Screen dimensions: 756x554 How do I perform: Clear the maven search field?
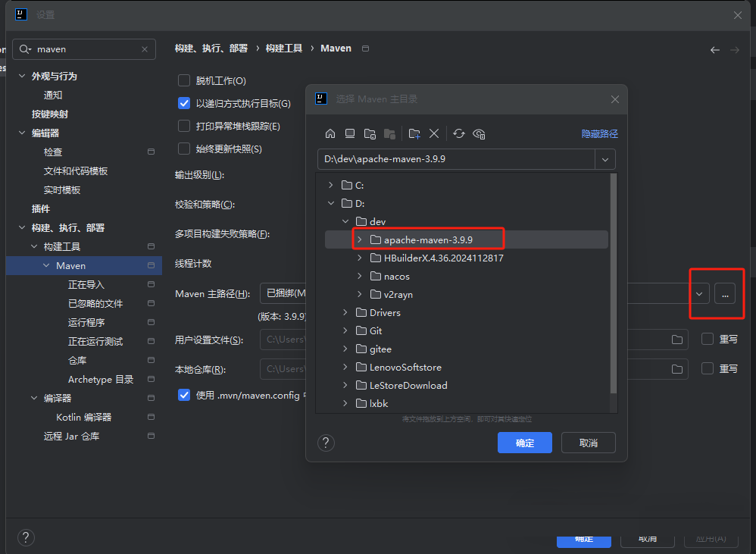coord(145,49)
